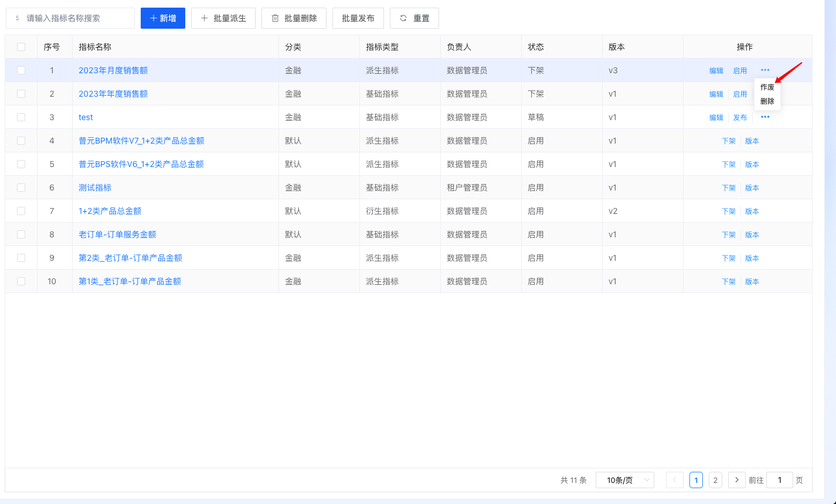Click the previous page arrow icon

pyautogui.click(x=674, y=480)
